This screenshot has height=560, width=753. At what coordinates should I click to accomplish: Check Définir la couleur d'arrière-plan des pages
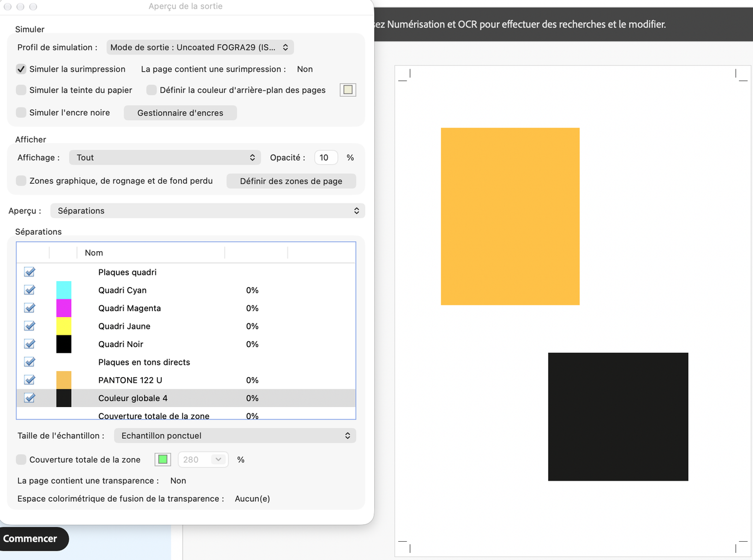point(151,90)
